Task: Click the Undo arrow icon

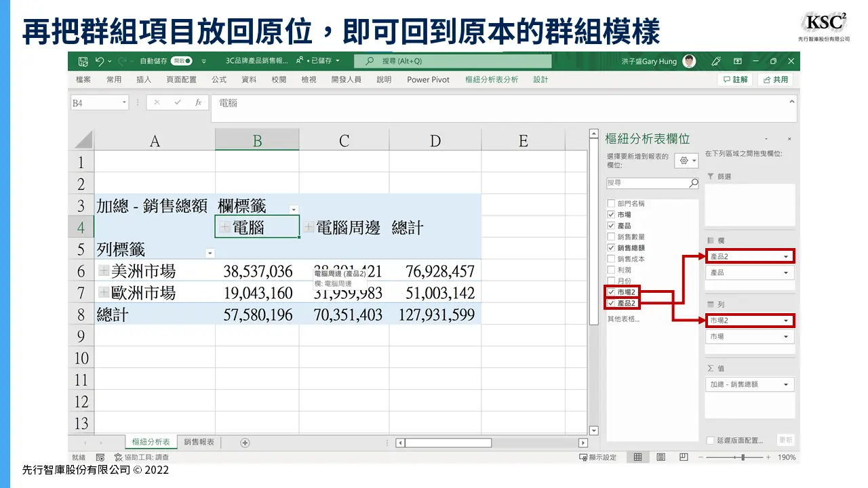Action: [x=100, y=61]
